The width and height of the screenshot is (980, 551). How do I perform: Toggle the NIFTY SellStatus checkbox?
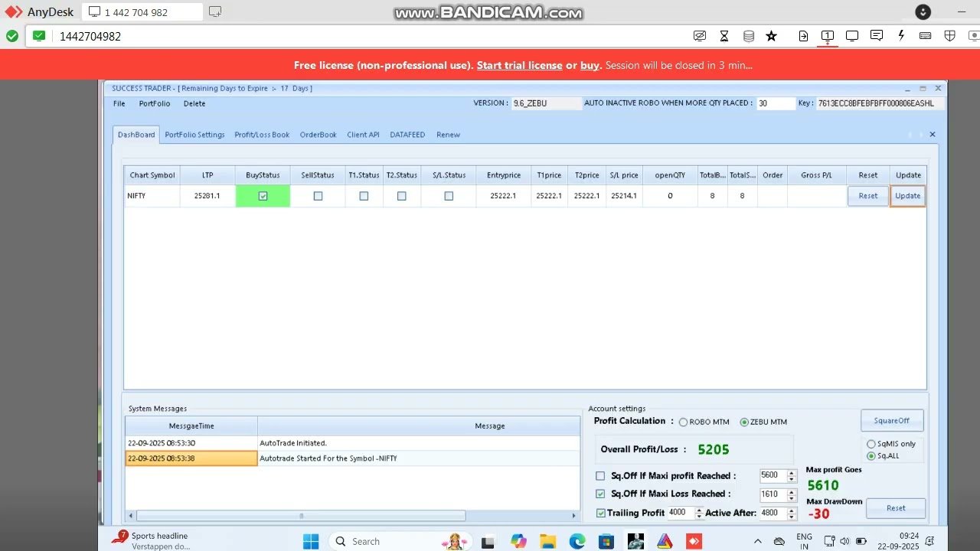click(318, 196)
